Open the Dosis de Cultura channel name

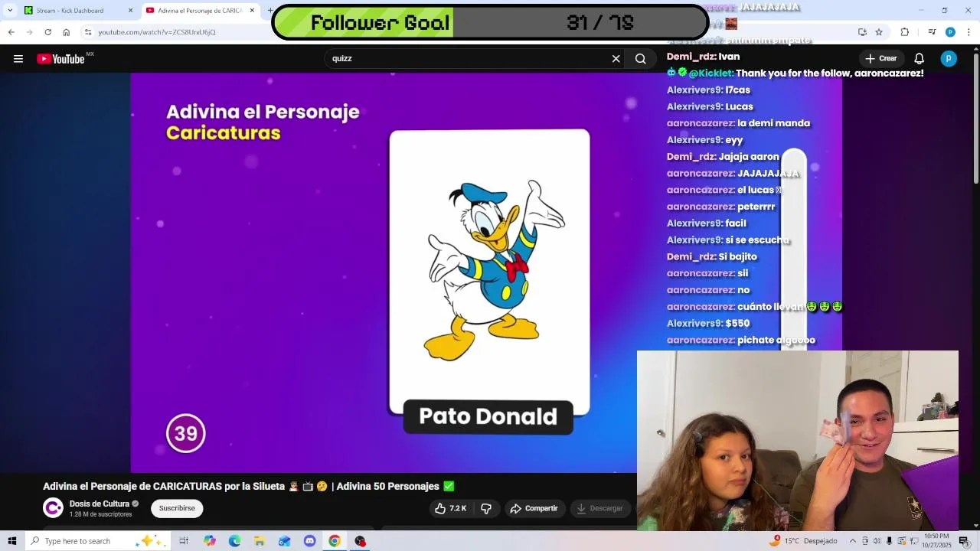100,504
